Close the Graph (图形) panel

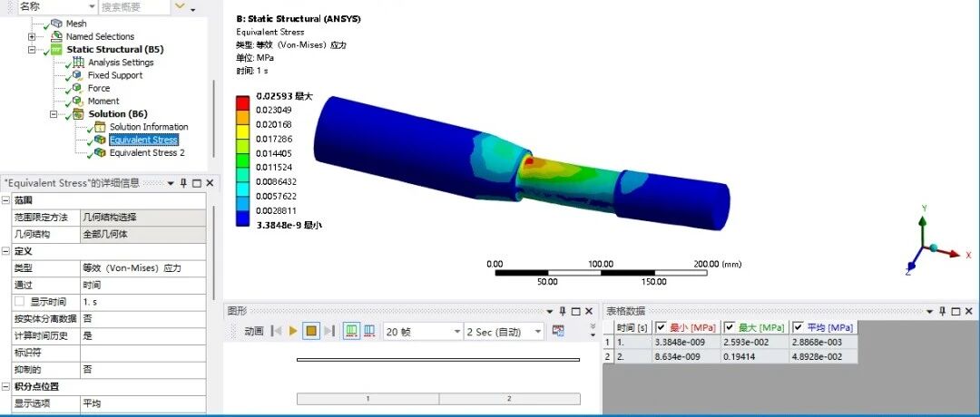coord(589,311)
